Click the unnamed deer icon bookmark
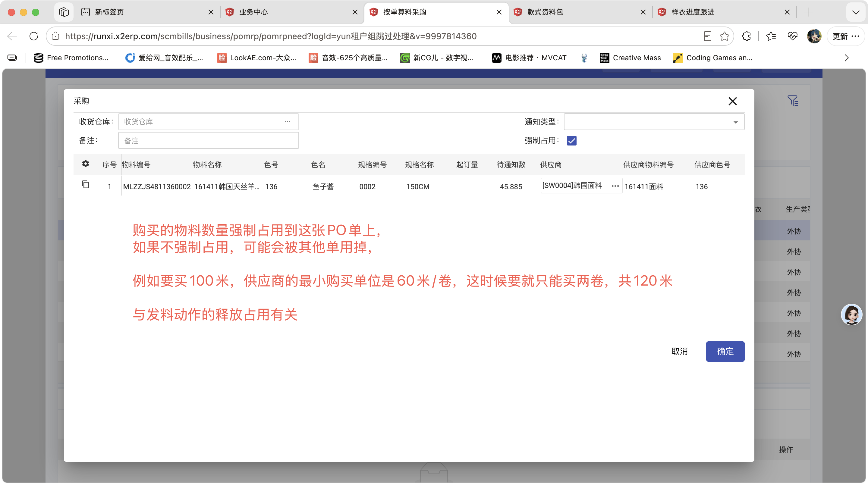868x485 pixels. click(584, 58)
